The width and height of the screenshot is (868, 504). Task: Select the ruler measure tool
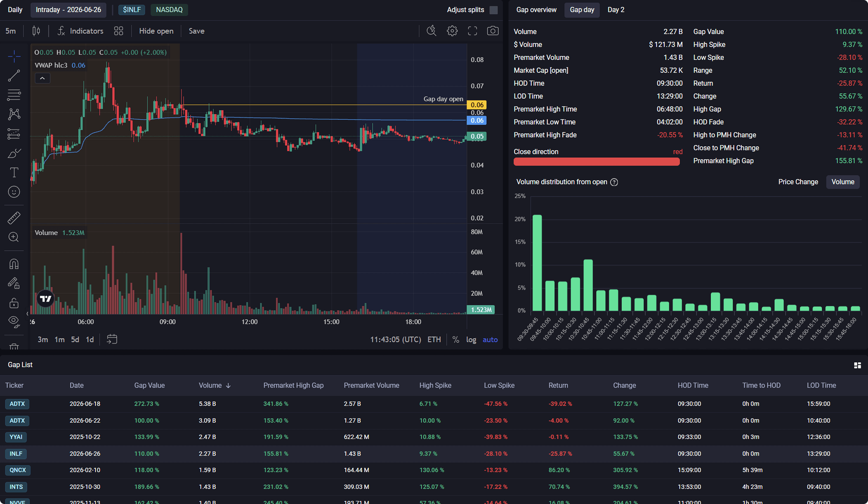click(x=14, y=218)
